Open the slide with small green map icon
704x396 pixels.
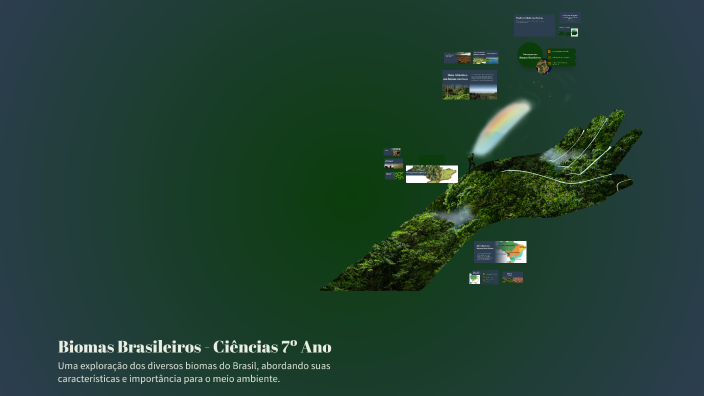(x=568, y=32)
